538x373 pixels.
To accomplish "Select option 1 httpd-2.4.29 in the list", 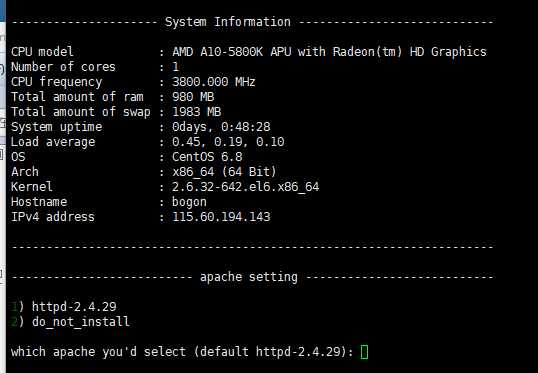I will coord(64,306).
